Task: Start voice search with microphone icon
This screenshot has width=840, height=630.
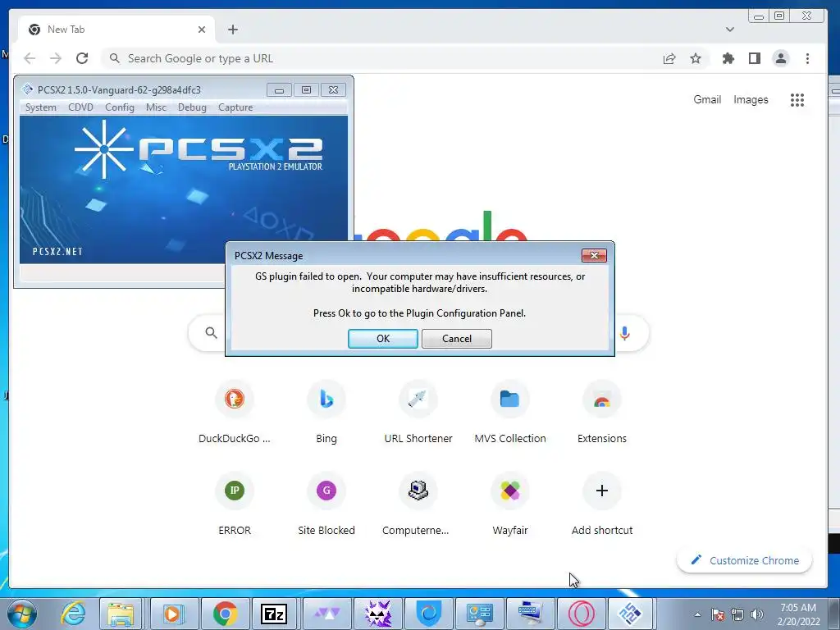Action: pyautogui.click(x=624, y=333)
